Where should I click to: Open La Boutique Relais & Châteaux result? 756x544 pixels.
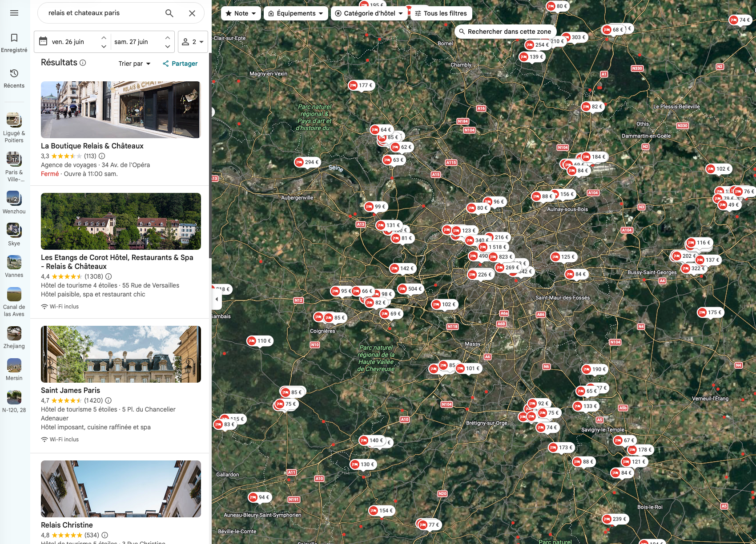point(92,146)
